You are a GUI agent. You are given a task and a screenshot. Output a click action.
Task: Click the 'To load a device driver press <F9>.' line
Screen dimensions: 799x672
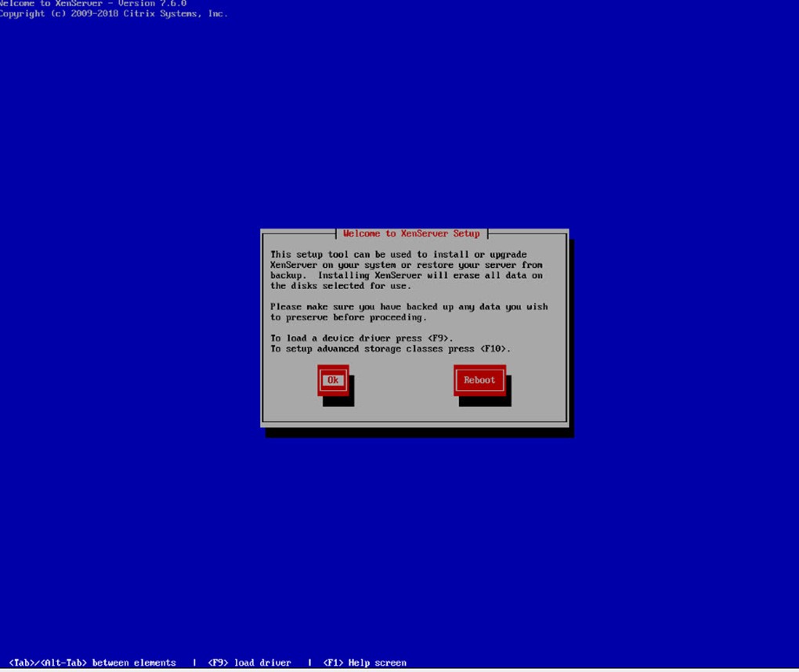[361, 338]
